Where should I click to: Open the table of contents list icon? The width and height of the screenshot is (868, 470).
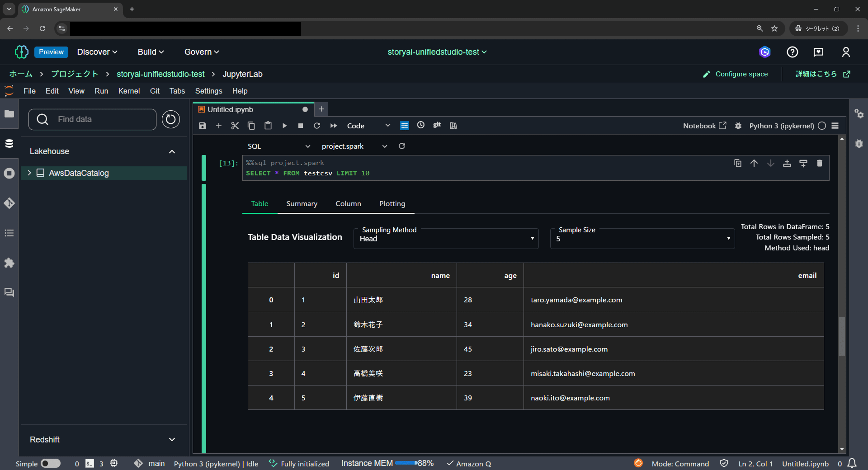click(9, 233)
